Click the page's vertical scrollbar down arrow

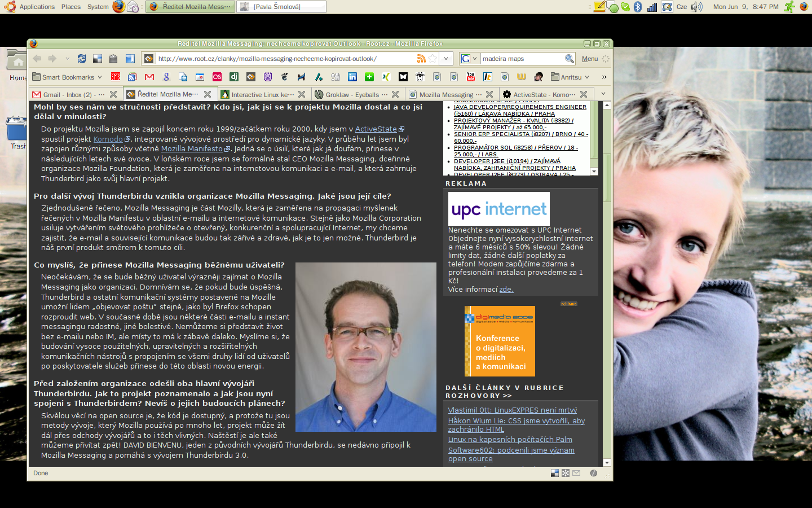point(607,463)
